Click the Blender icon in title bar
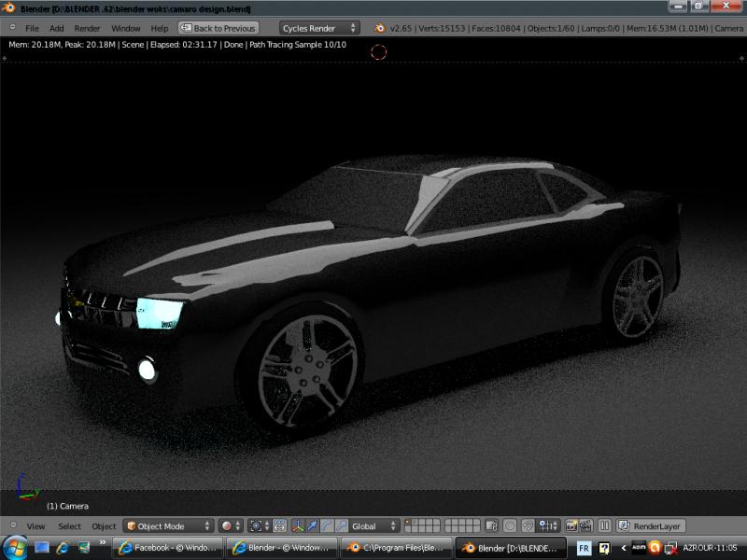 pyautogui.click(x=8, y=8)
